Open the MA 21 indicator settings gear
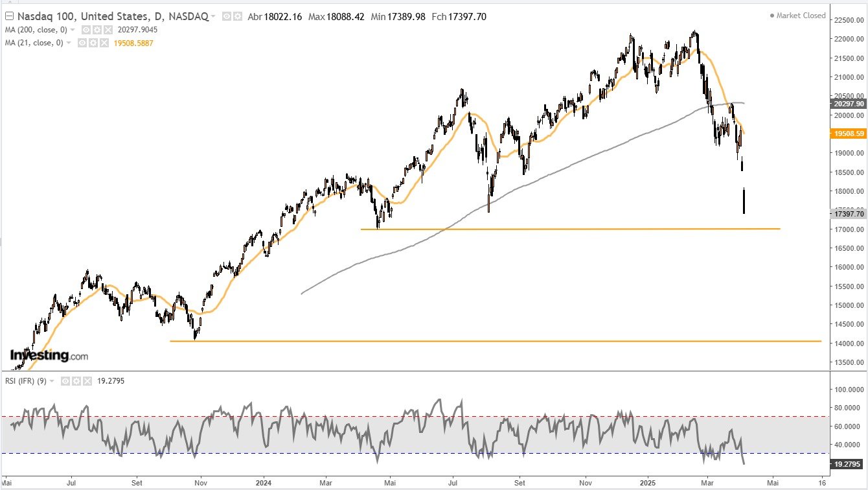Viewport: 868px width, 490px height. [93, 42]
